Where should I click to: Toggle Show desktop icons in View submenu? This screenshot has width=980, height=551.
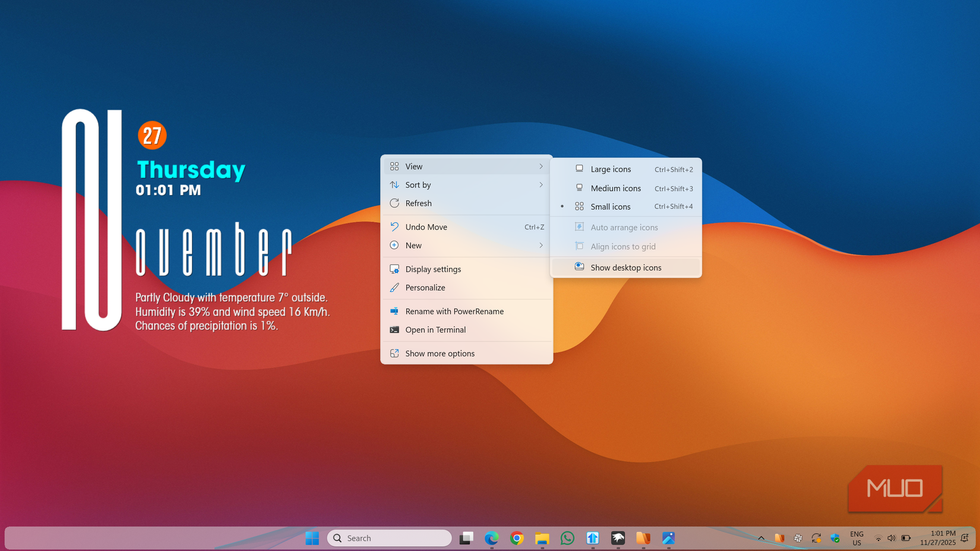(x=625, y=267)
